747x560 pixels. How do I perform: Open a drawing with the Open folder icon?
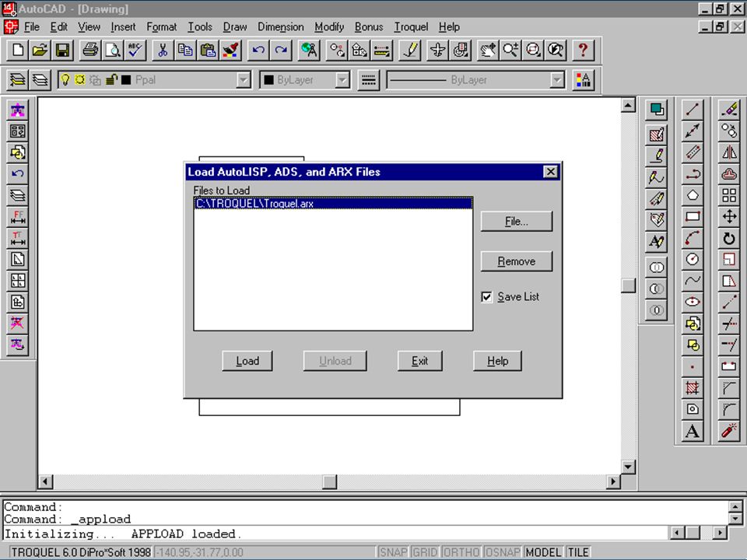point(40,50)
